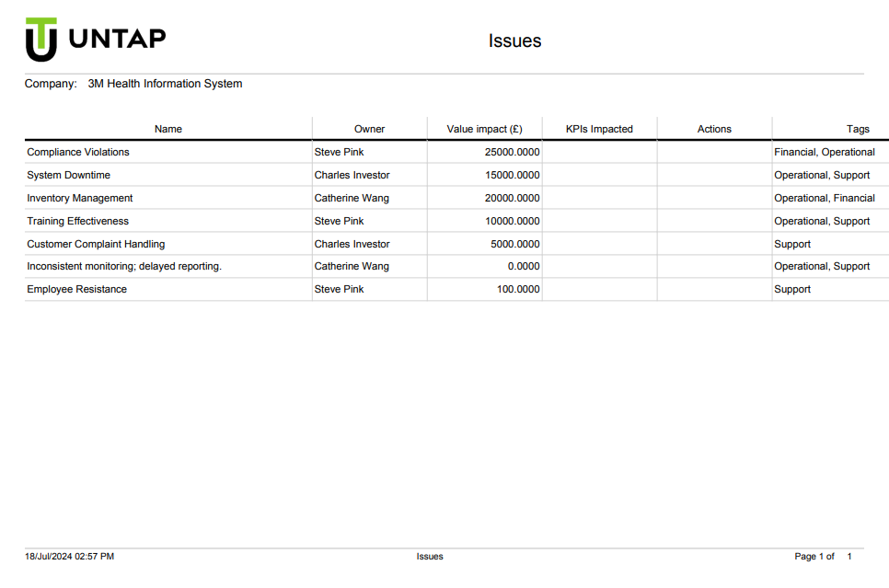This screenshot has height=588, width=889.
Task: Click "Support" tag in Employee Resistance row
Action: coord(792,289)
